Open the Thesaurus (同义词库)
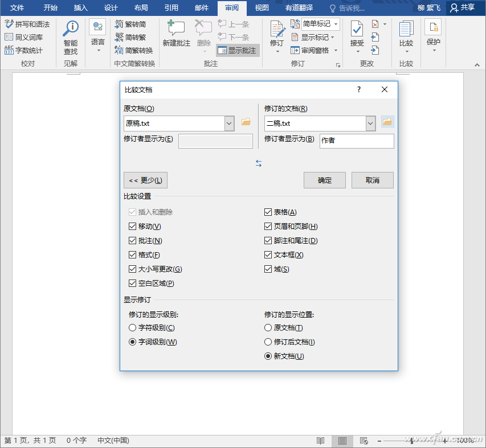This screenshot has height=448, width=486. click(x=24, y=37)
